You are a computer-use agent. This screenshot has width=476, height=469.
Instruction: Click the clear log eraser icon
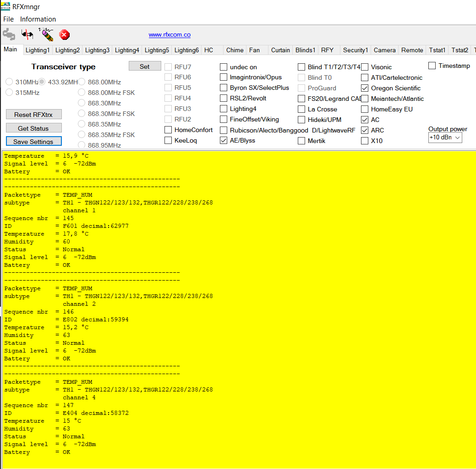pos(46,34)
